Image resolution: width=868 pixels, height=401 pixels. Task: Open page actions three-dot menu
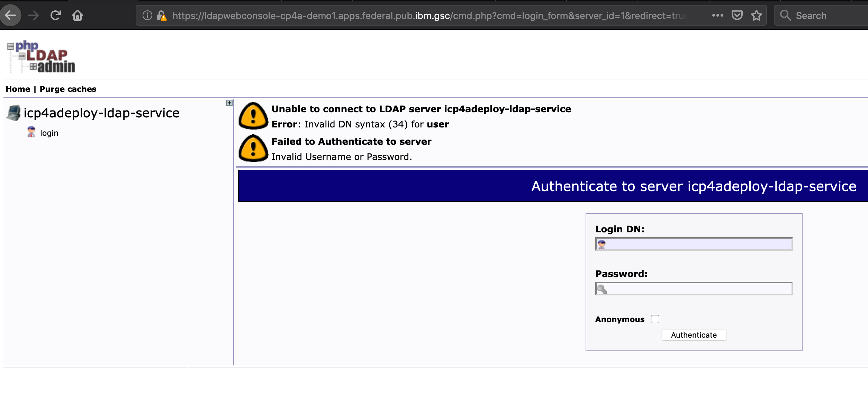(x=717, y=15)
